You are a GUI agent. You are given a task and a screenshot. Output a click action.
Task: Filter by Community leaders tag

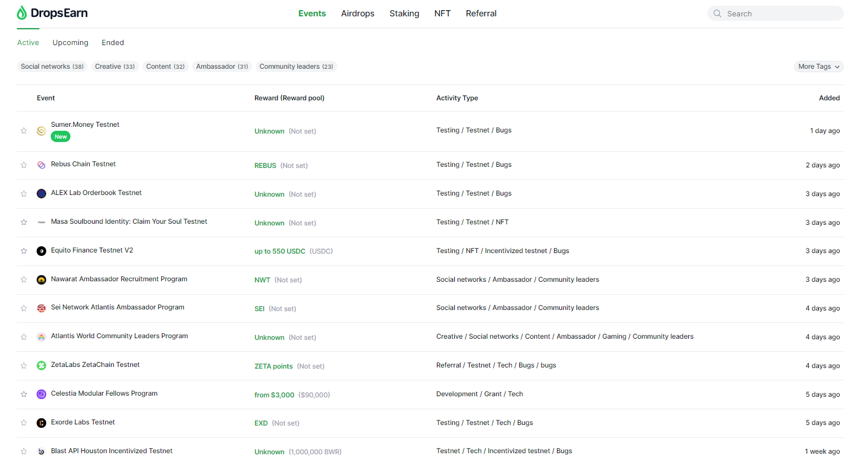point(296,67)
